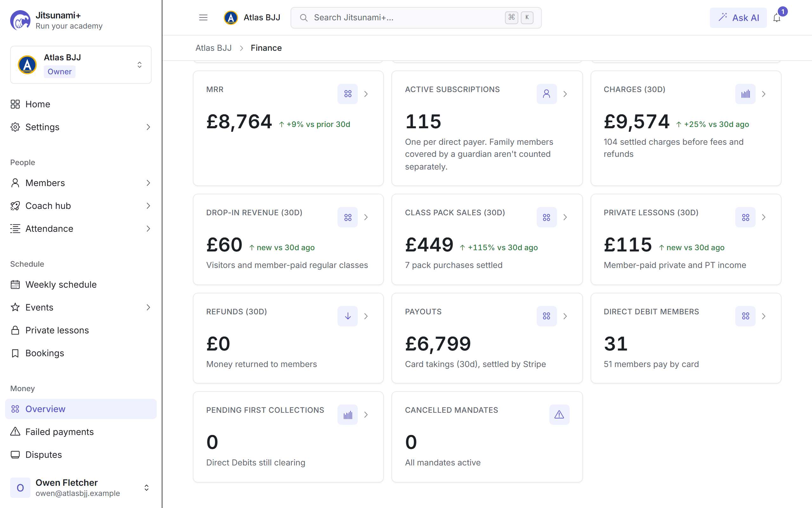Screen dimensions: 812x508
Task: Toggle the sidebar hamburger menu icon
Action: click(203, 17)
